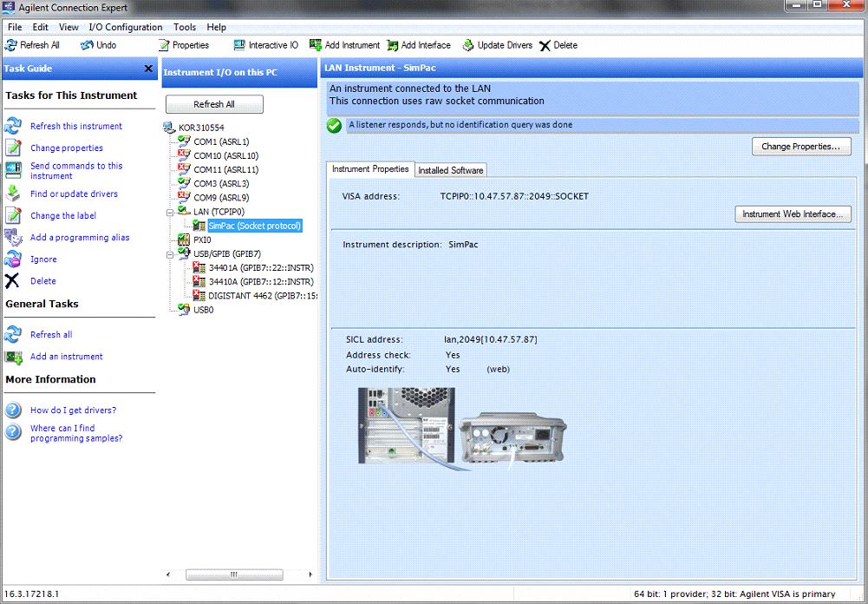
Task: Click the Refresh All toolbar icon
Action: [x=12, y=45]
